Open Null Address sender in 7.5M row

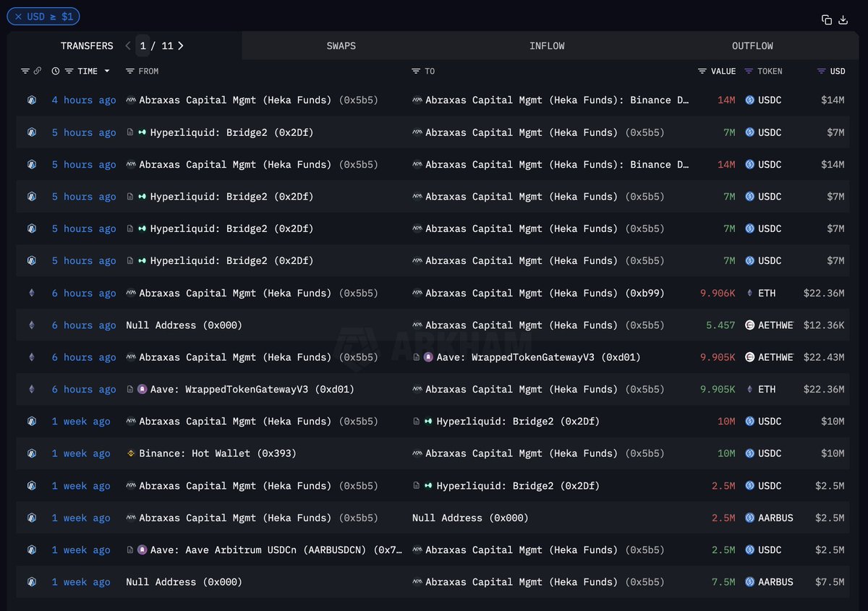(x=184, y=582)
